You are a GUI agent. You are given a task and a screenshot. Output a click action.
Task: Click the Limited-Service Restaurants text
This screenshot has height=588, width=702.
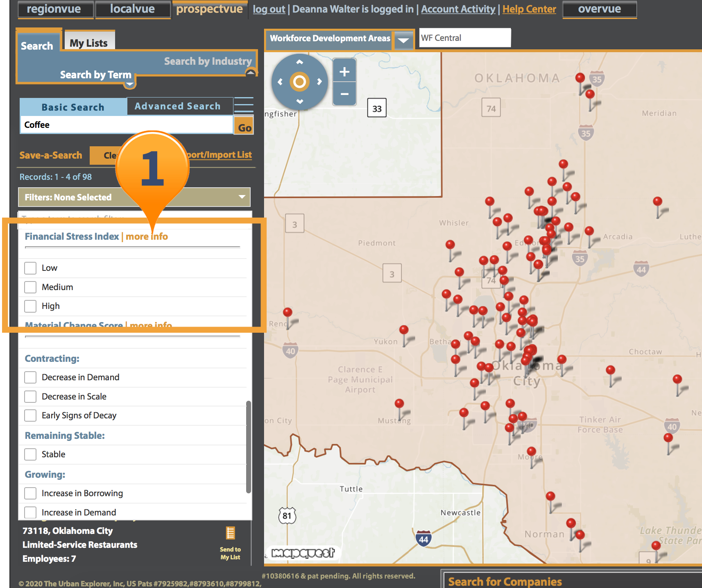tap(80, 545)
